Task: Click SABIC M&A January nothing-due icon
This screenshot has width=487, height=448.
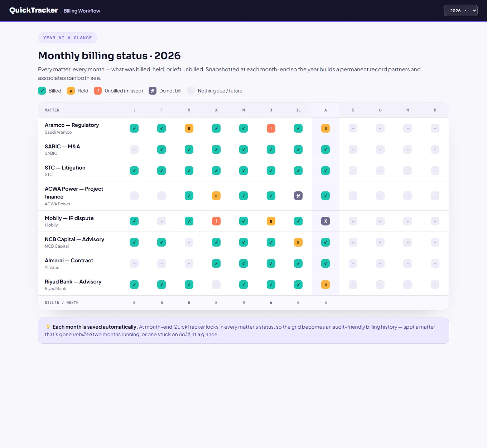Action: click(x=134, y=149)
